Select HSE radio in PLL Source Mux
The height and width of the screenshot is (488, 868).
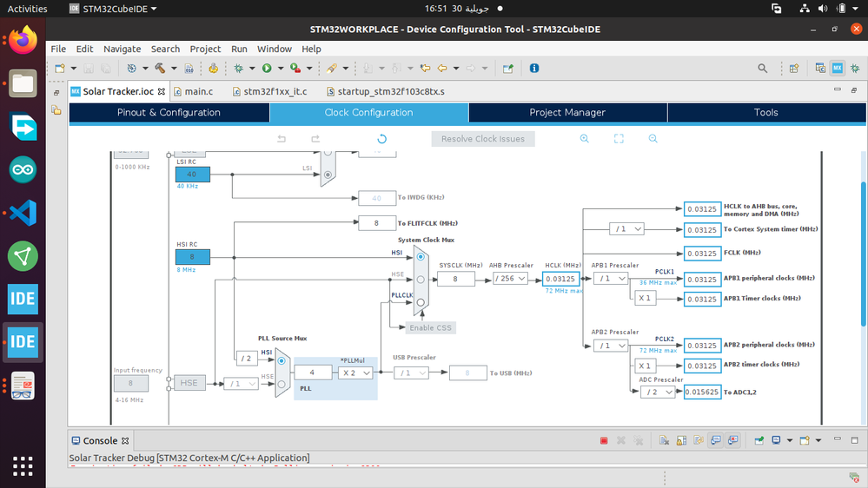click(282, 384)
